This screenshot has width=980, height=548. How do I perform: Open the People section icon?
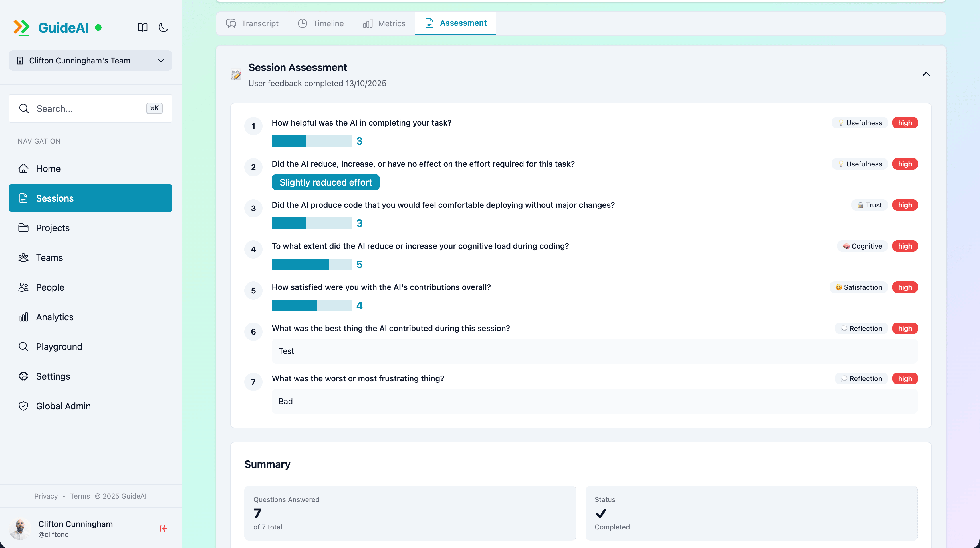[23, 287]
